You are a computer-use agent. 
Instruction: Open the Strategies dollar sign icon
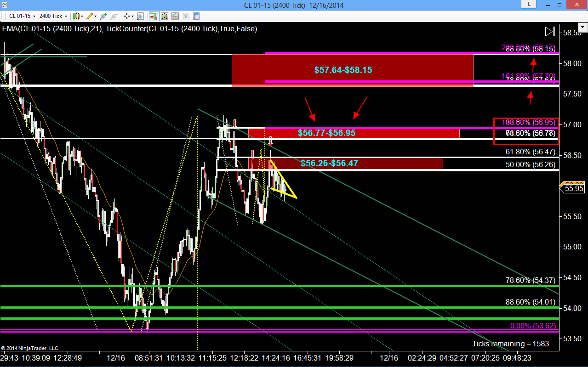click(x=186, y=16)
